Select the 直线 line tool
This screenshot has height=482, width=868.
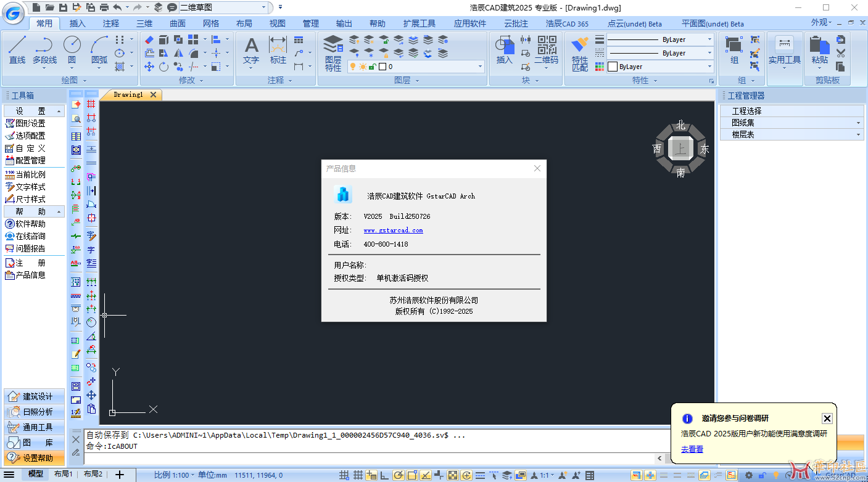[x=17, y=51]
